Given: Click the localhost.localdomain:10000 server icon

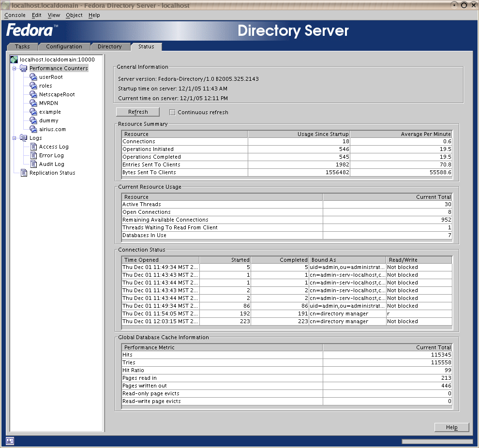Looking at the screenshot, I should (x=14, y=59).
